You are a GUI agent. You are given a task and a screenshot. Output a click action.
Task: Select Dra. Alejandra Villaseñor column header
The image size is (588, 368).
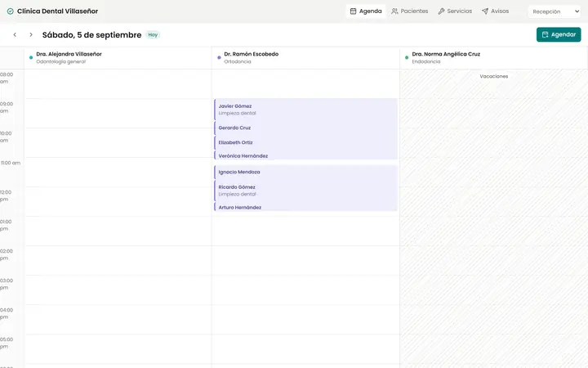pyautogui.click(x=118, y=58)
